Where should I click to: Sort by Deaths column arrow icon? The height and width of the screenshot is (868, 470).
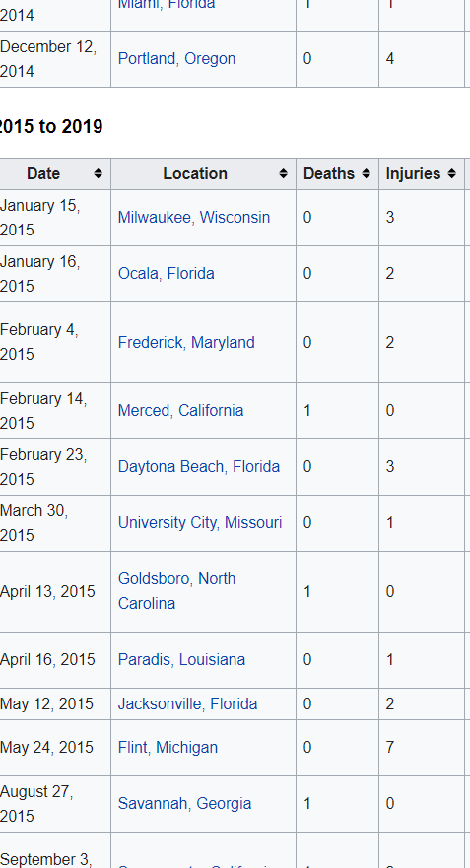point(366,173)
